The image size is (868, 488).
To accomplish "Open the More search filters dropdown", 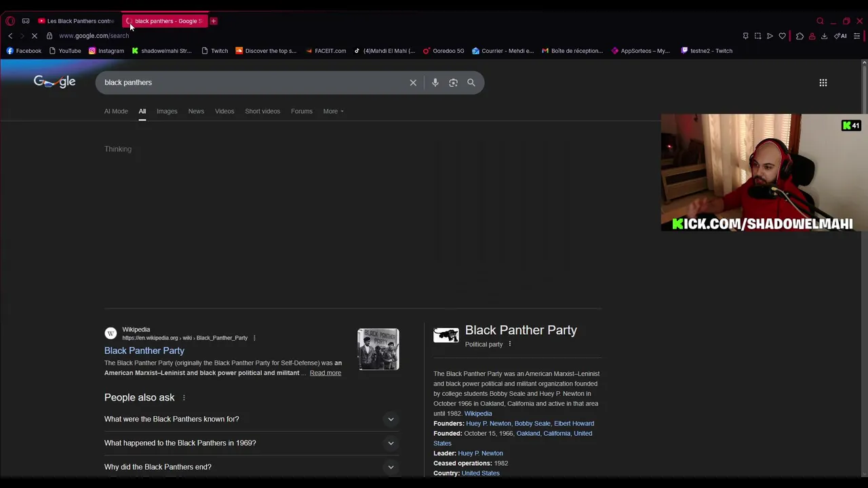I will 333,111.
